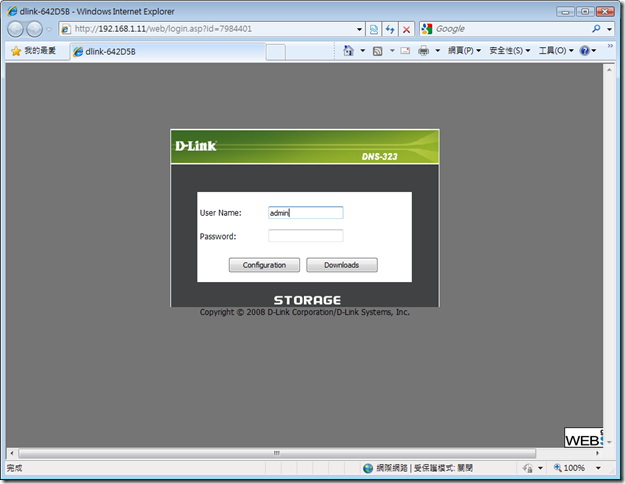
Task: Click the address bar URL field
Action: [206, 29]
